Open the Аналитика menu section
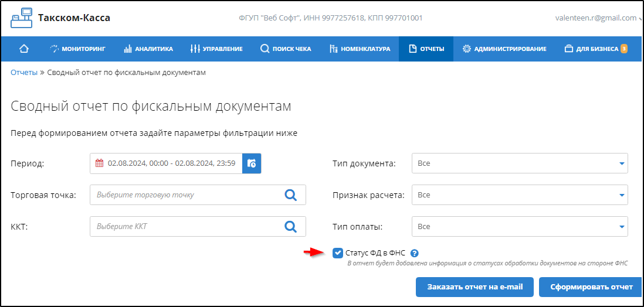644x307 pixels. (148, 49)
